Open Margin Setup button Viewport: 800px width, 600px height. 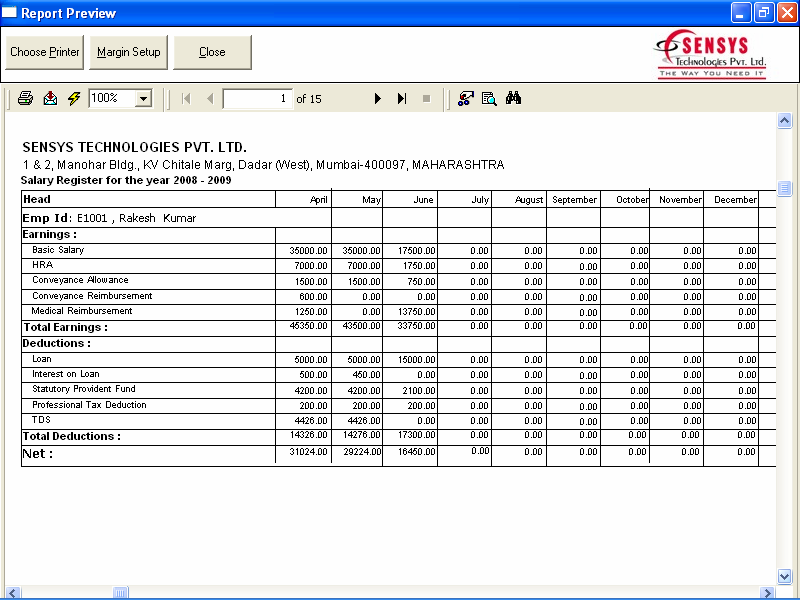point(129,52)
